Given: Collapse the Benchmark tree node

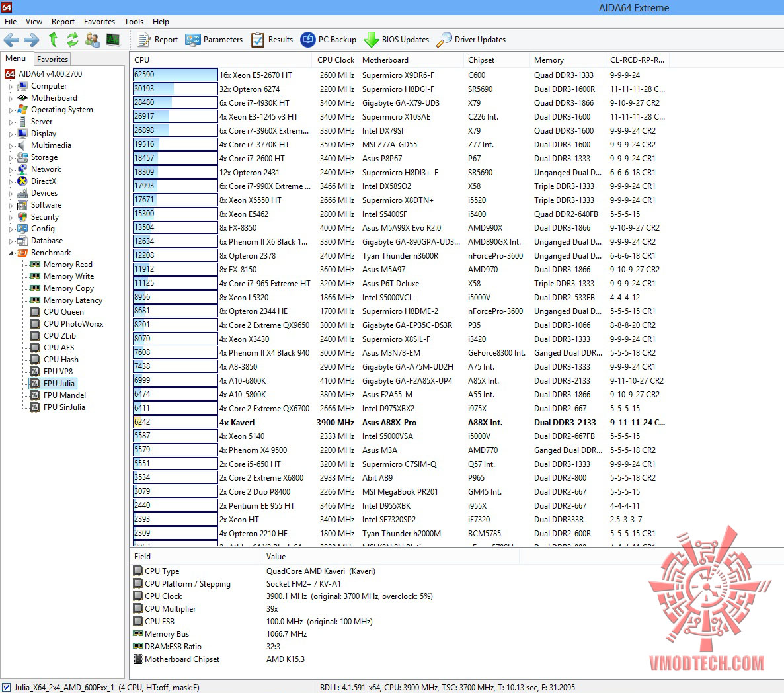Looking at the screenshot, I should click(11, 253).
